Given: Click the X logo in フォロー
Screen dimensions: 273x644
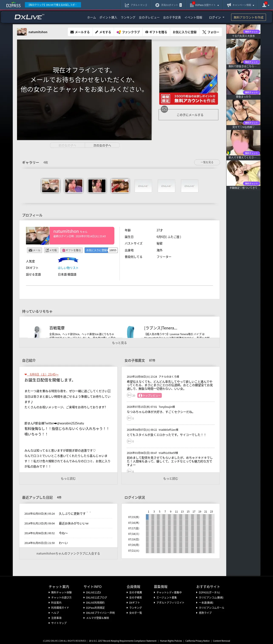Looking at the screenshot, I should tap(204, 32).
